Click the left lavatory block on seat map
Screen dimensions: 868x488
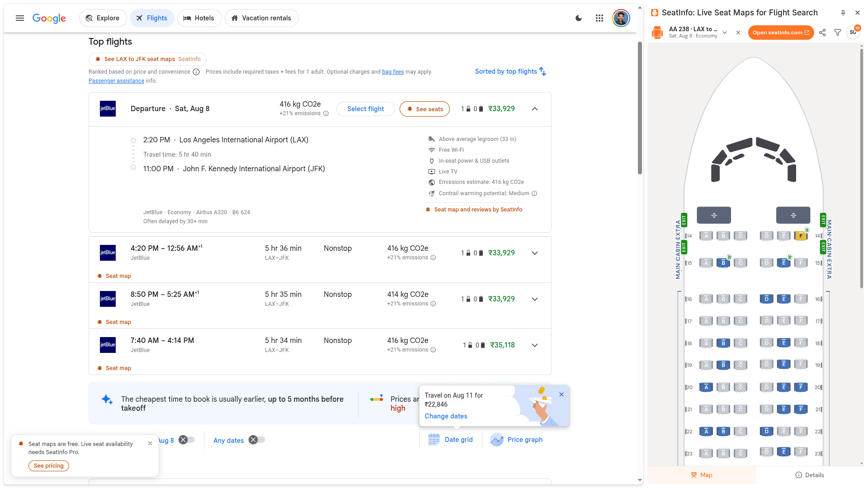714,215
